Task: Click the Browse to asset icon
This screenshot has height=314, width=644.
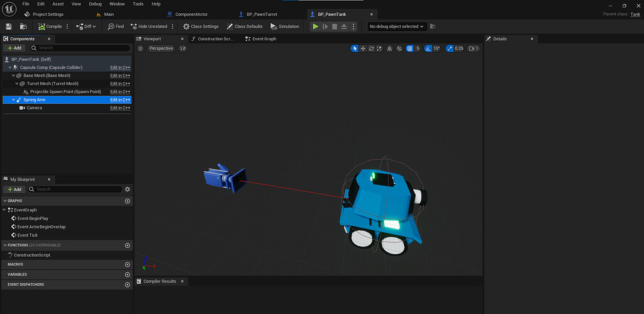Action: pyautogui.click(x=23, y=26)
